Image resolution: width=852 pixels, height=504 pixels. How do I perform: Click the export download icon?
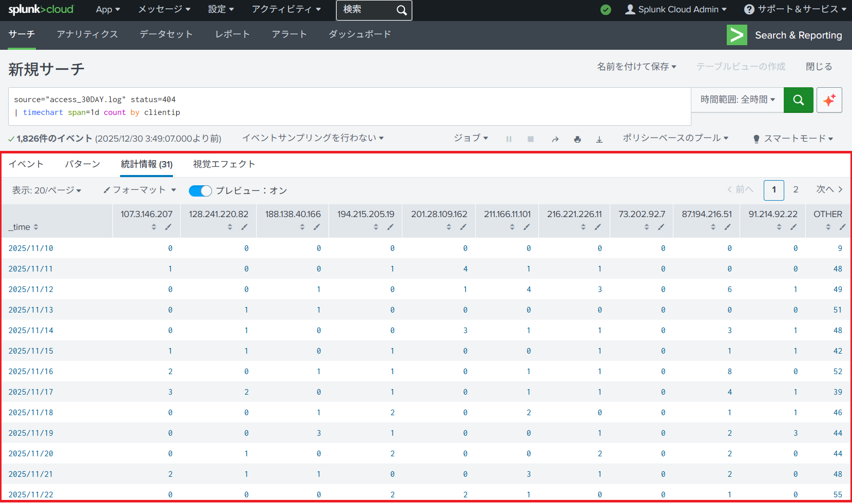[599, 139]
